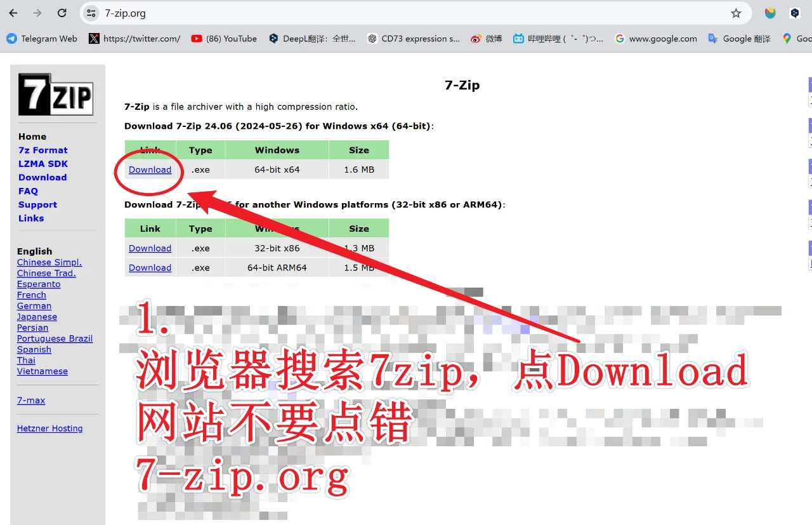This screenshot has height=525, width=812.
Task: Click the forward navigation arrow
Action: coord(38,13)
